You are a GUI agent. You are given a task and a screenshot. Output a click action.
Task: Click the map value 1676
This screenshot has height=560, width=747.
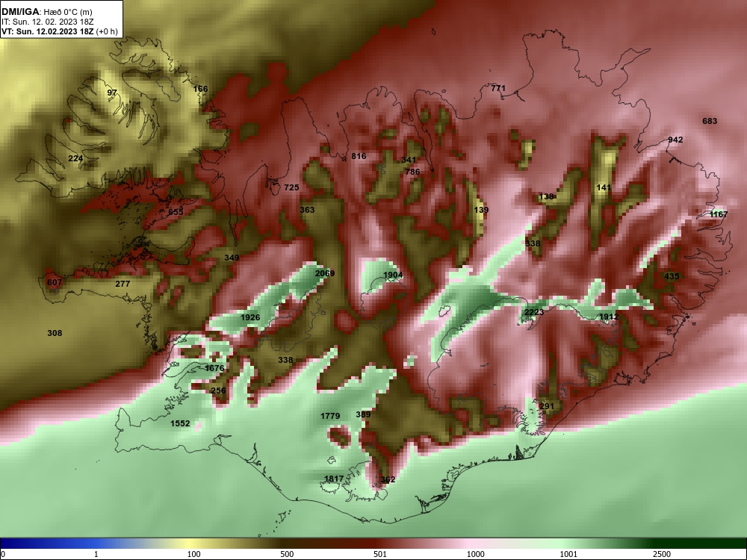click(x=214, y=368)
